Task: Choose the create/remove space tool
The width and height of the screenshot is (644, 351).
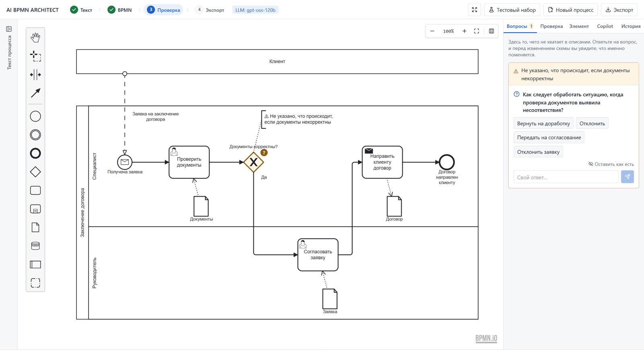Action: pyautogui.click(x=35, y=74)
